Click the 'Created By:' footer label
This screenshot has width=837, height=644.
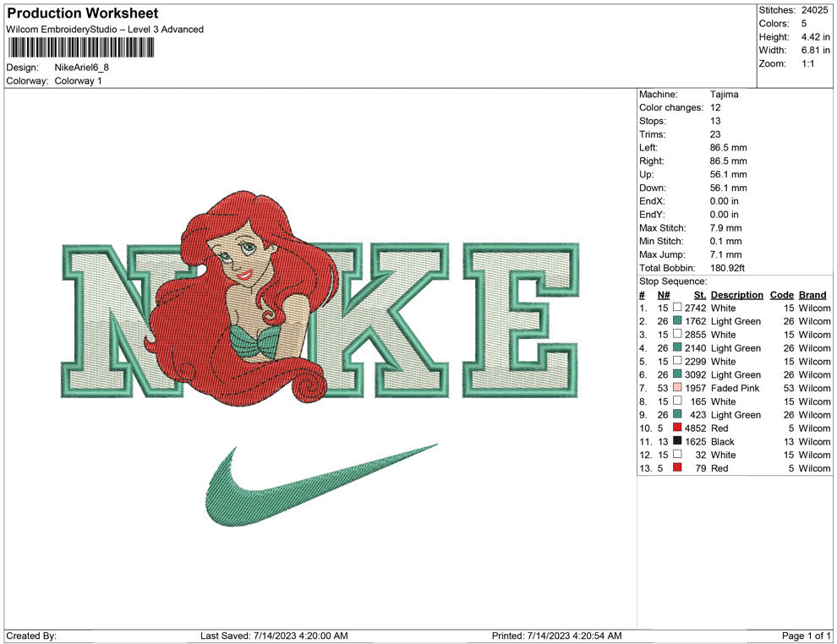(x=31, y=636)
